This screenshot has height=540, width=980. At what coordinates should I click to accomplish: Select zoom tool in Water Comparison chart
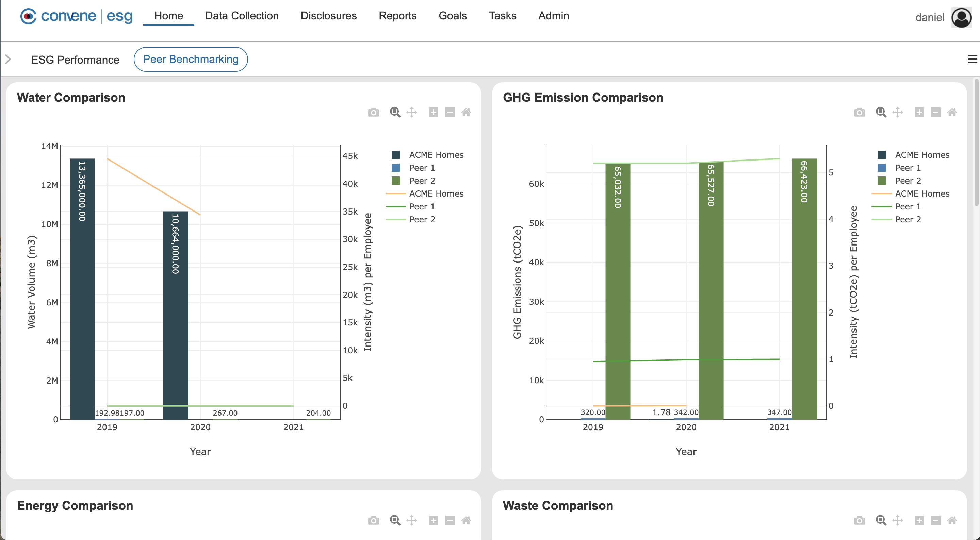(395, 112)
